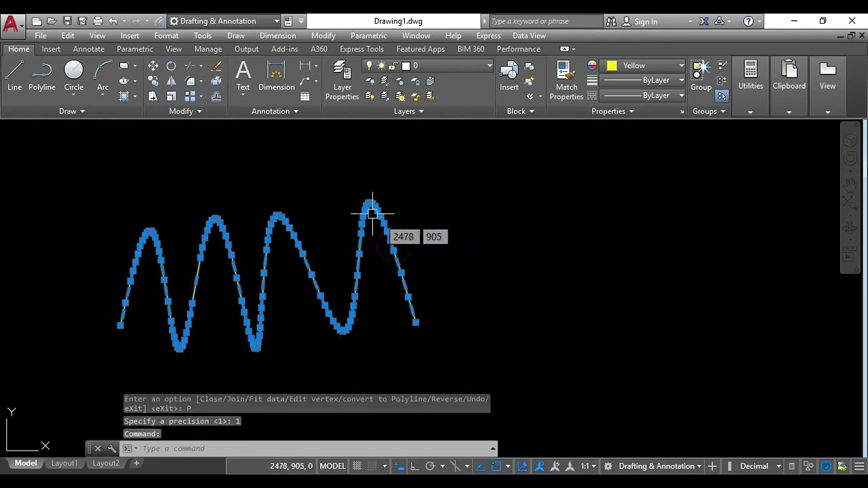The width and height of the screenshot is (868, 488).
Task: Activate the Stretch tool
Action: (153, 96)
